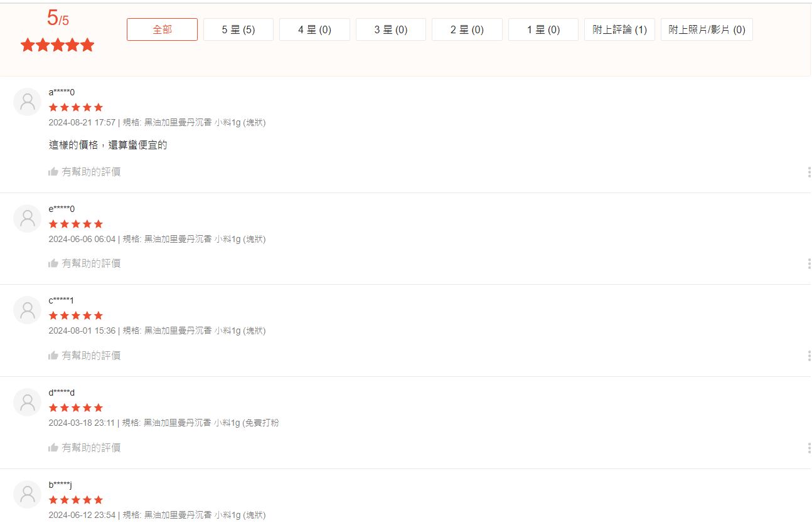Viewport: 812px width, 528px height.
Task: Open more options menu on a*****0's review
Action: click(809, 172)
